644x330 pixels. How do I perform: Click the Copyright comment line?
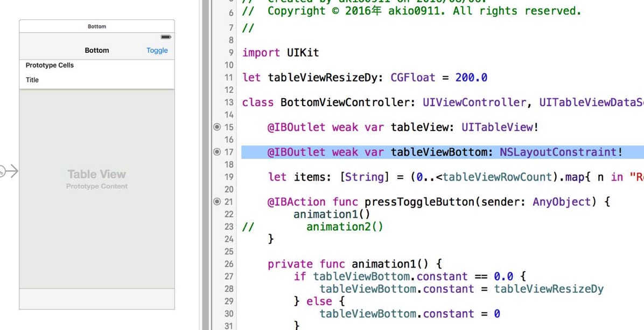[412, 11]
